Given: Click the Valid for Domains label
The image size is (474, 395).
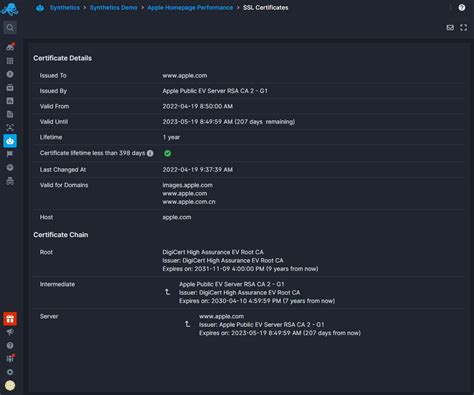Looking at the screenshot, I should pyautogui.click(x=64, y=185).
